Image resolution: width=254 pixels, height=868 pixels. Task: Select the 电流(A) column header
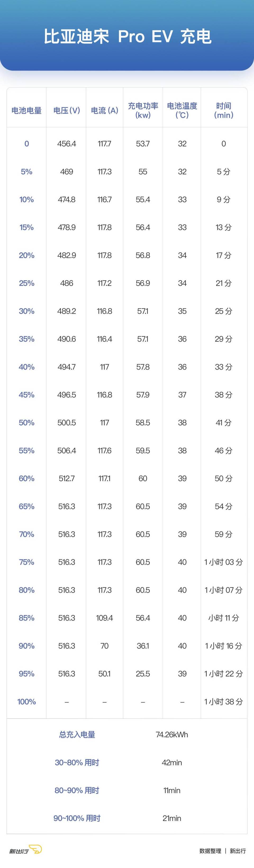coord(105,111)
